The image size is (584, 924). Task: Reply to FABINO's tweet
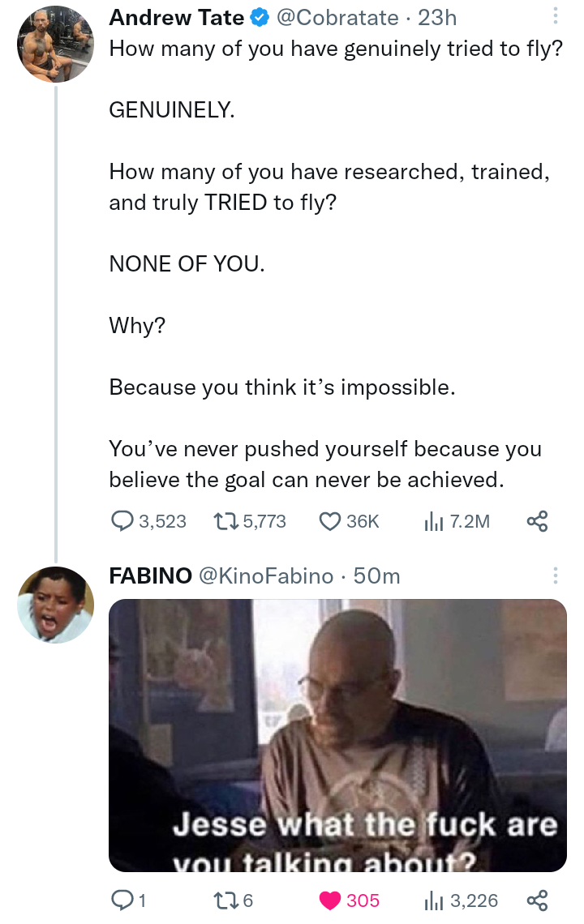[122, 900]
